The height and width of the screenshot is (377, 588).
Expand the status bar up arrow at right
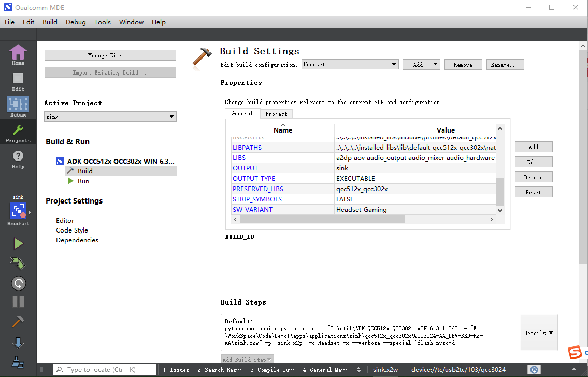(573, 370)
